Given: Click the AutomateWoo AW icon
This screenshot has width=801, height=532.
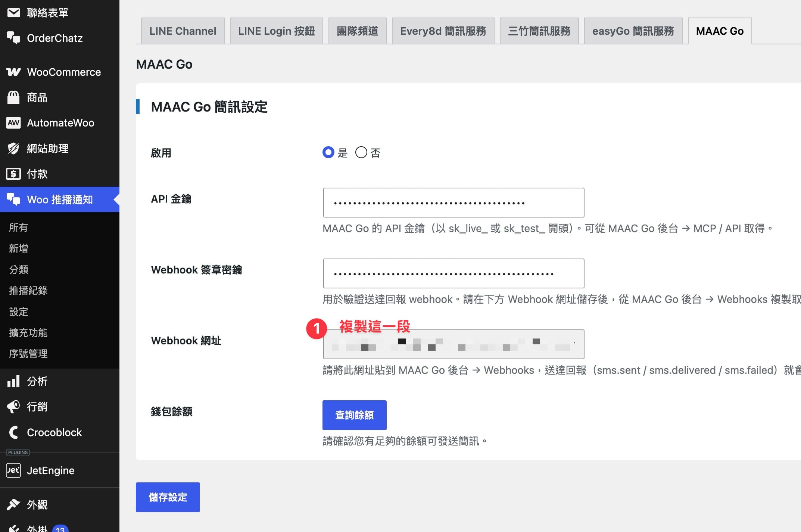Looking at the screenshot, I should click(13, 123).
